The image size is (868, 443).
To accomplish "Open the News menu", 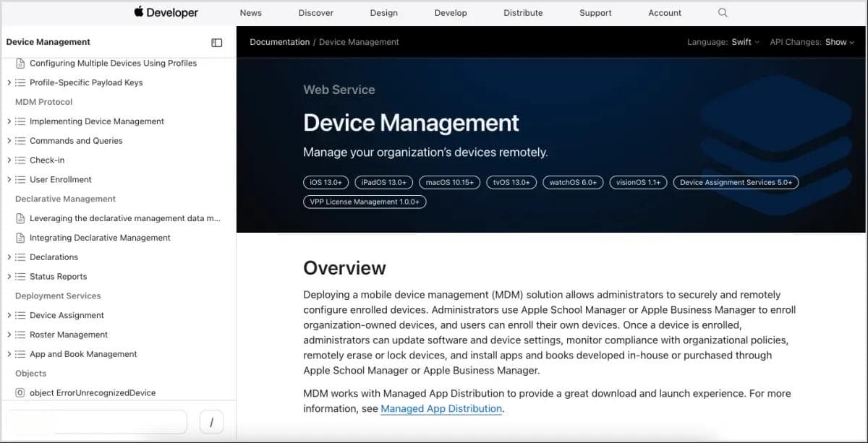I will pyautogui.click(x=251, y=13).
